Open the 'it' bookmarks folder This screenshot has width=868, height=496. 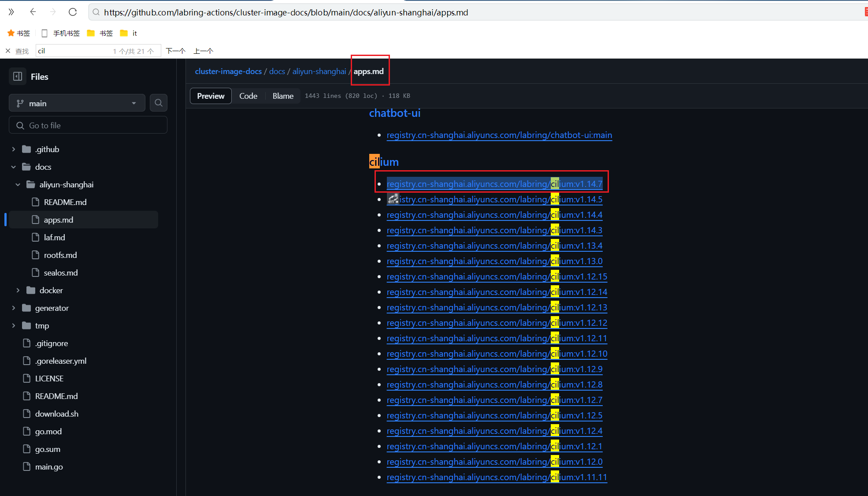coord(129,33)
